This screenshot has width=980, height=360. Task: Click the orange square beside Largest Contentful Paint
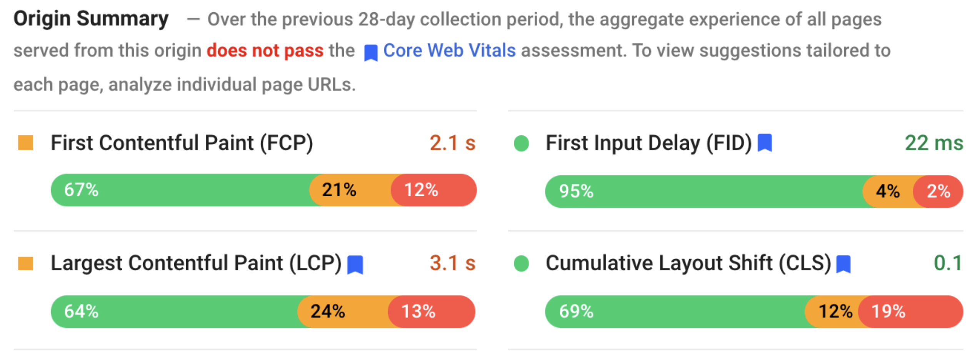pos(26,263)
